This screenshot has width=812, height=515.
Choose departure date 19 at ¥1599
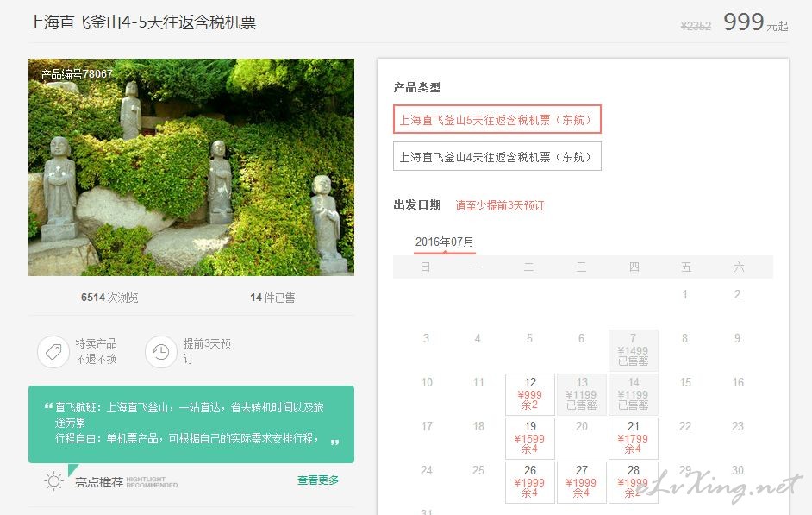[530, 438]
